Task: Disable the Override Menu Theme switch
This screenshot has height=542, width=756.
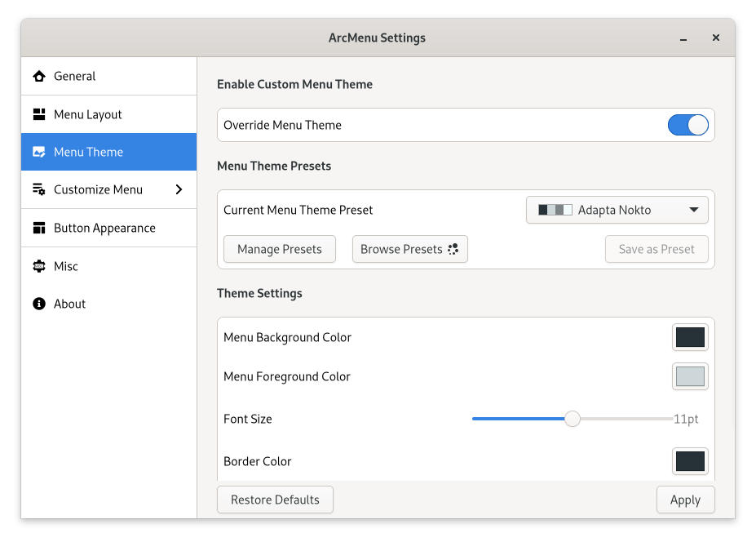Action: [x=687, y=125]
